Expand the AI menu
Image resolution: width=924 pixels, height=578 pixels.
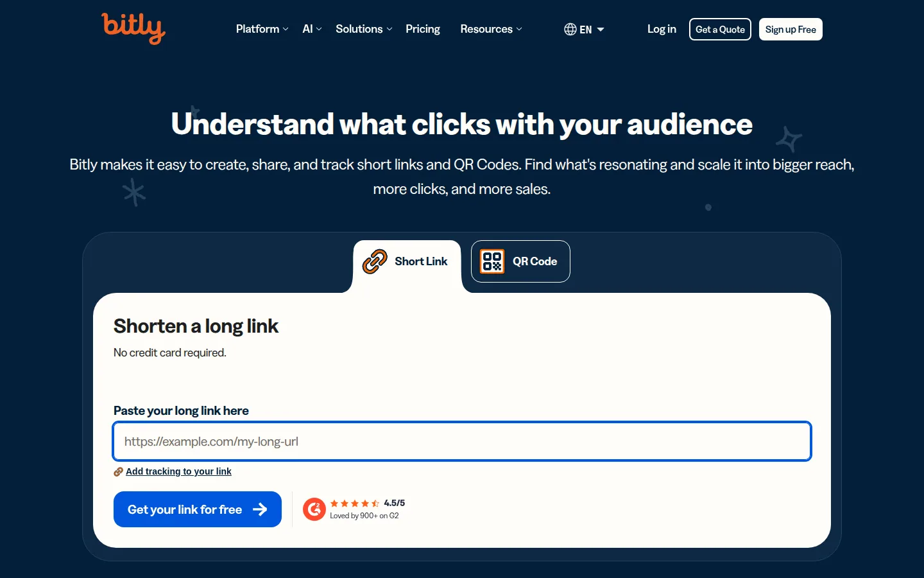(x=312, y=29)
